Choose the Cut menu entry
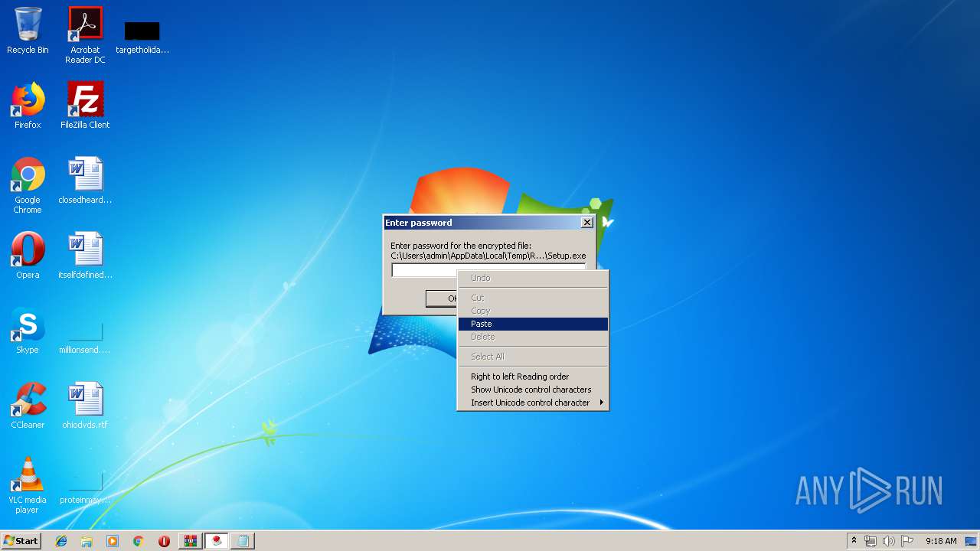This screenshot has width=980, height=551. [x=533, y=298]
